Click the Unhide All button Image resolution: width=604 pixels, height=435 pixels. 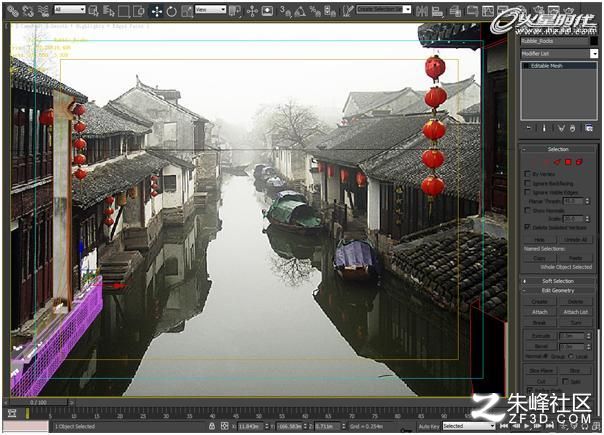(x=575, y=239)
